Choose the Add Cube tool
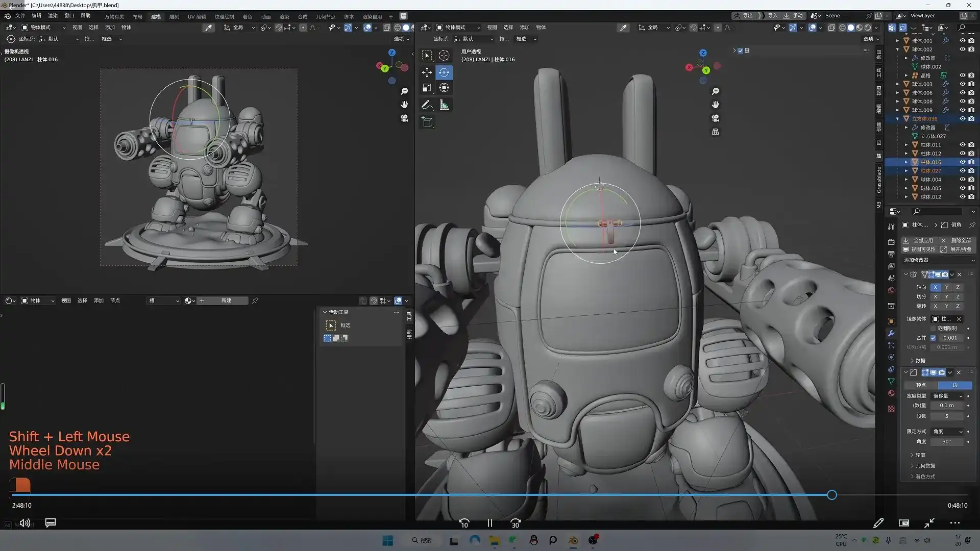This screenshot has height=551, width=980. tap(427, 122)
